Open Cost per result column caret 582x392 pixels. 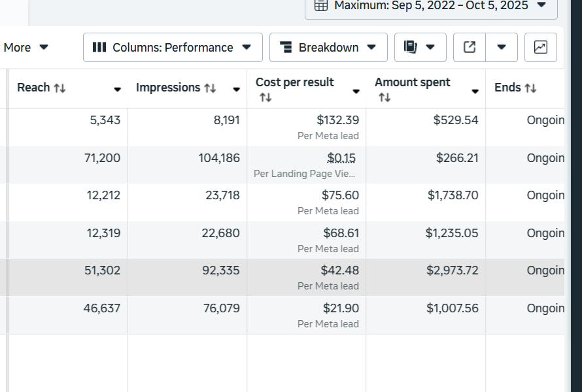pyautogui.click(x=356, y=91)
